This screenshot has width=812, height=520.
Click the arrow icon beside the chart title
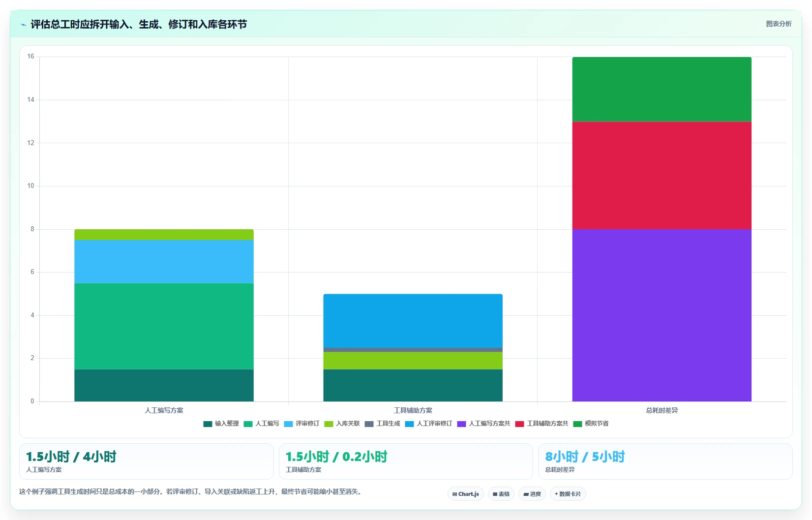point(23,25)
